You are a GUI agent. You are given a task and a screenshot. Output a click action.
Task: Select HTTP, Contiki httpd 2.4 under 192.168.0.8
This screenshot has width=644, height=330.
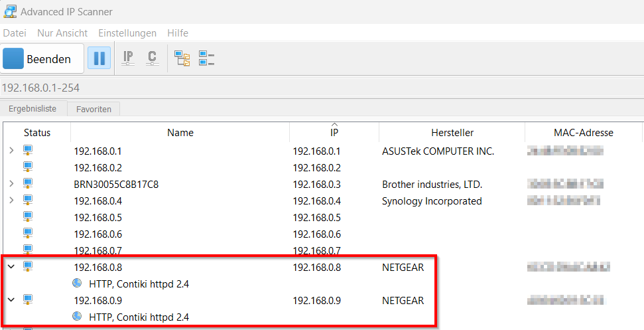[139, 284]
